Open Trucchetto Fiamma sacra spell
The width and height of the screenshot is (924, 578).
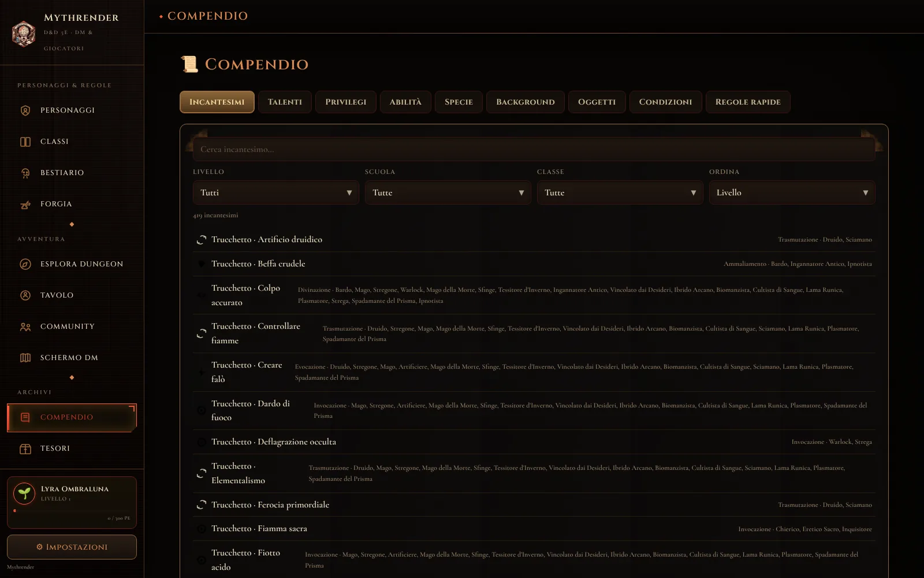534,529
